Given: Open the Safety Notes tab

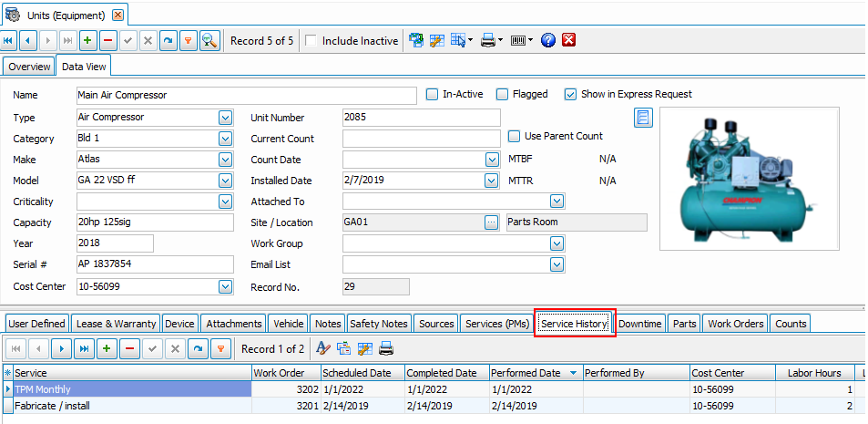Looking at the screenshot, I should click(x=379, y=324).
